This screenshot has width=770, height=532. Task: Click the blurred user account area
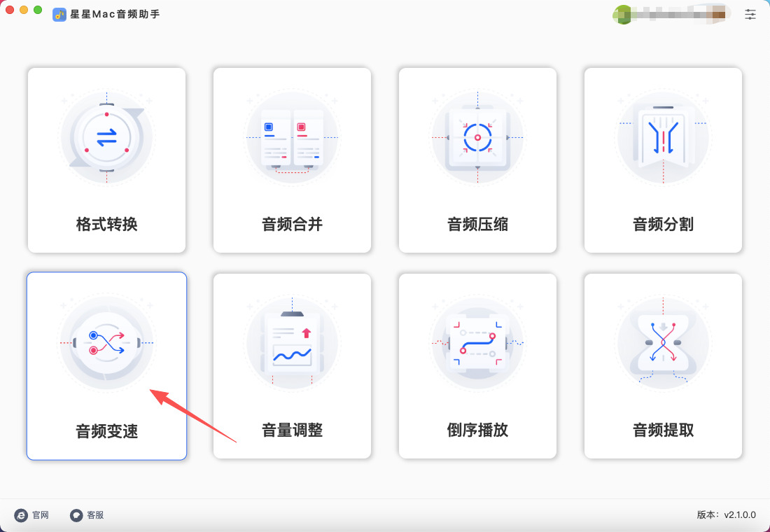click(671, 14)
